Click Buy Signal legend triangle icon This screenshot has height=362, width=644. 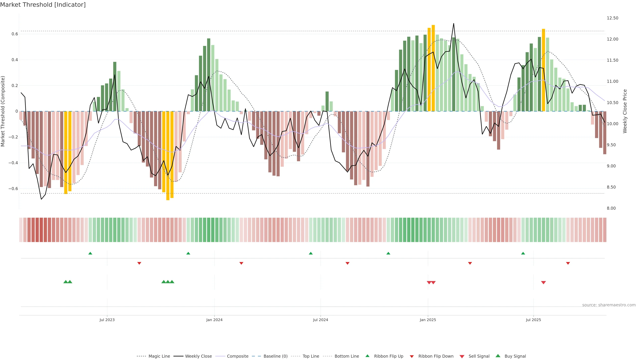(498, 356)
